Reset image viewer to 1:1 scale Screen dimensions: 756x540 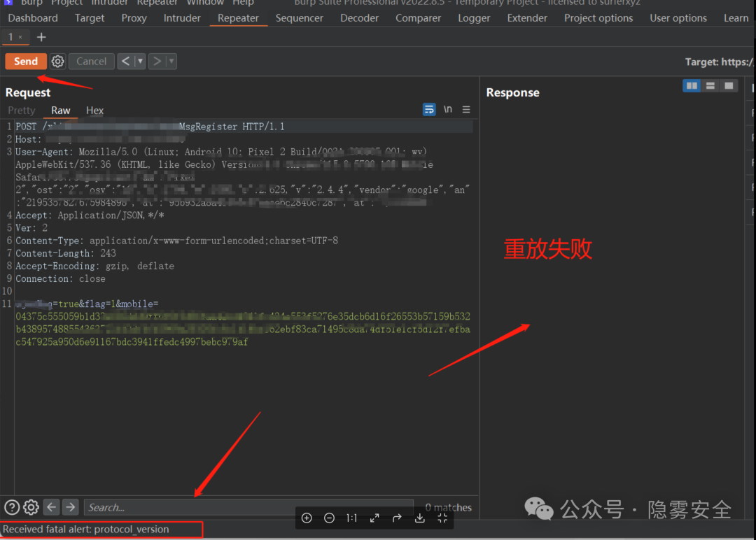[352, 518]
